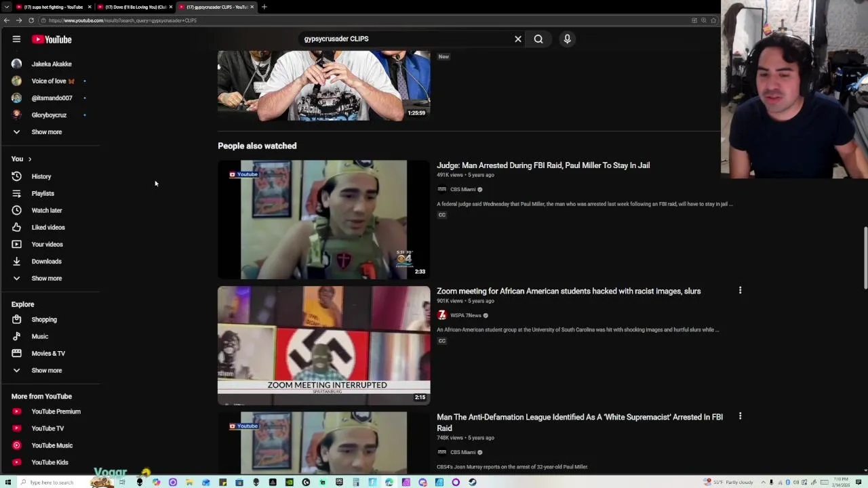Switch to 'Dove (I'll Be Loving You)' tab
Screen dimensions: 868x488
[x=134, y=7]
